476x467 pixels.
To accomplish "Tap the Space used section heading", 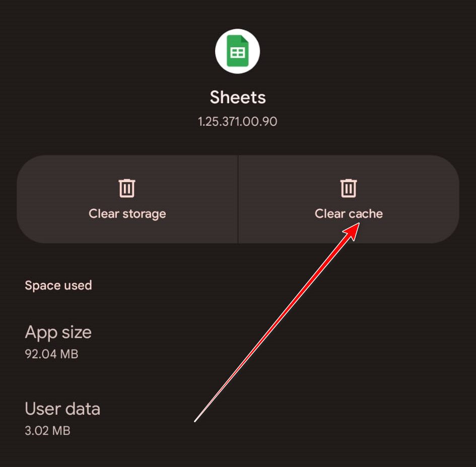I will [x=58, y=285].
